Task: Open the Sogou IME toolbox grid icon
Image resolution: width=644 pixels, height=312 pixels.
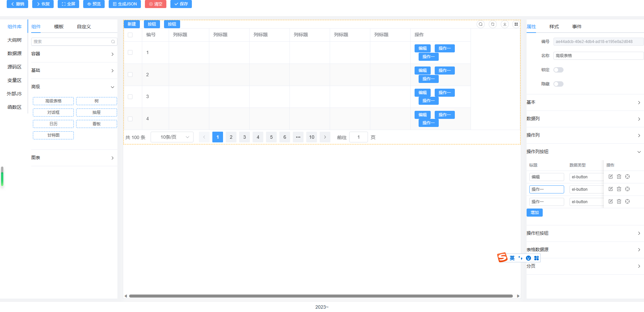Action: (536, 258)
